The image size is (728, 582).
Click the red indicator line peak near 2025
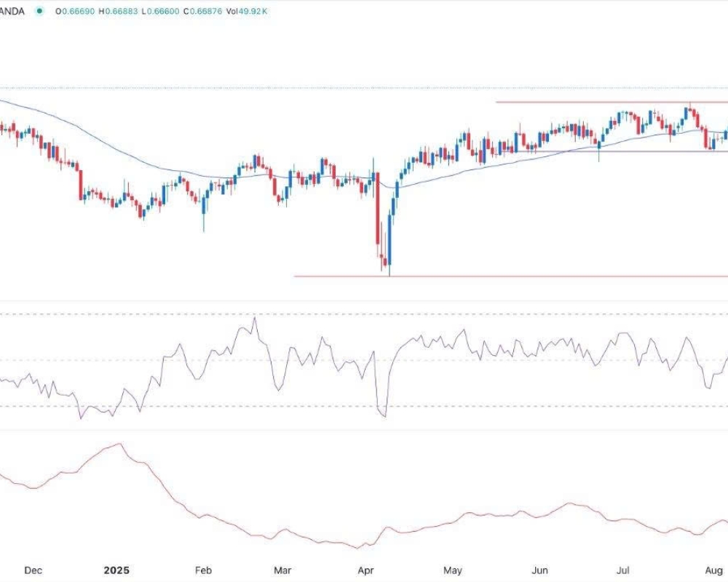[120, 444]
